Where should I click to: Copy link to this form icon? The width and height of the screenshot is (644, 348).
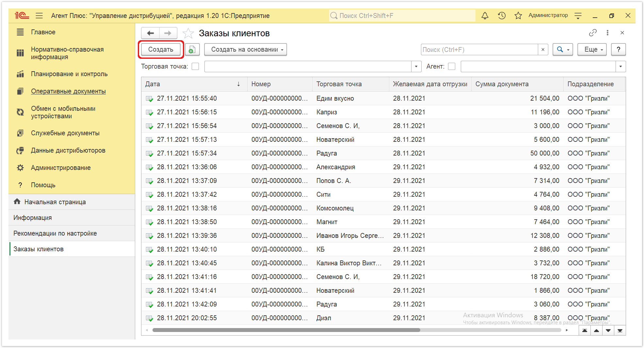tap(593, 33)
